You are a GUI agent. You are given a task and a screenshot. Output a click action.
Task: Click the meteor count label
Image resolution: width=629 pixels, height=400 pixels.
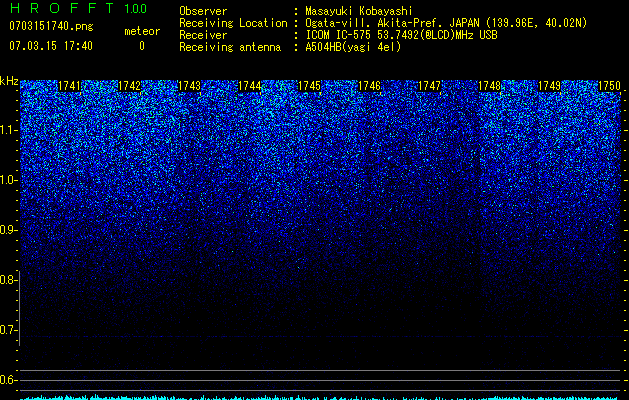click(x=142, y=31)
